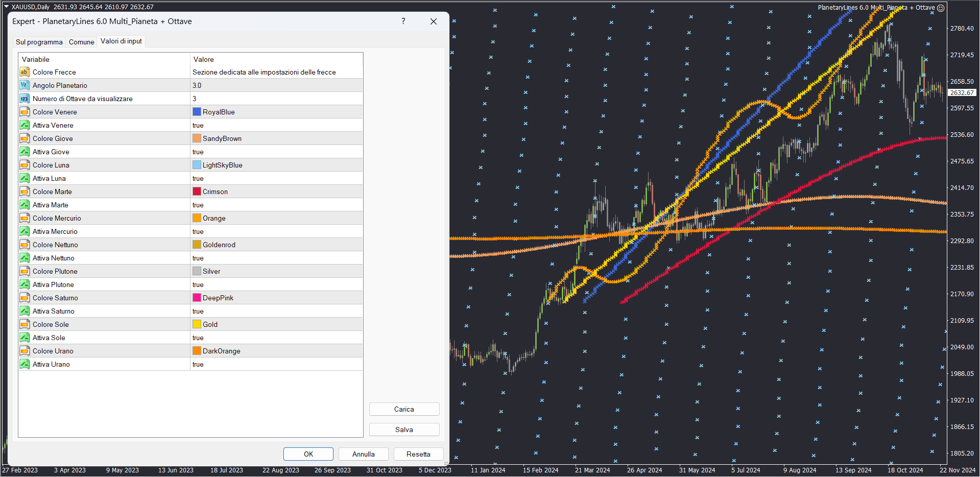The image size is (980, 477).
Task: Cancel the dialog with Annulla
Action: (364, 454)
